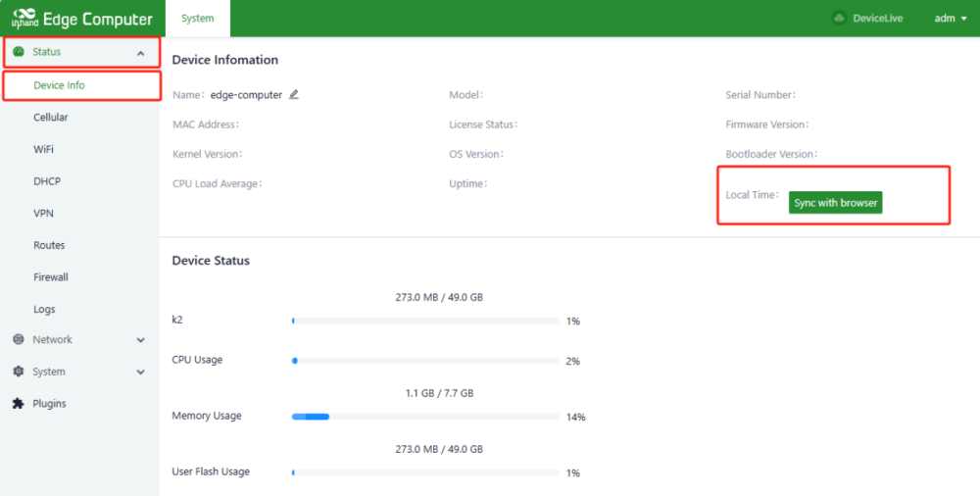
Task: Open the DeviceLive link
Action: pos(877,18)
